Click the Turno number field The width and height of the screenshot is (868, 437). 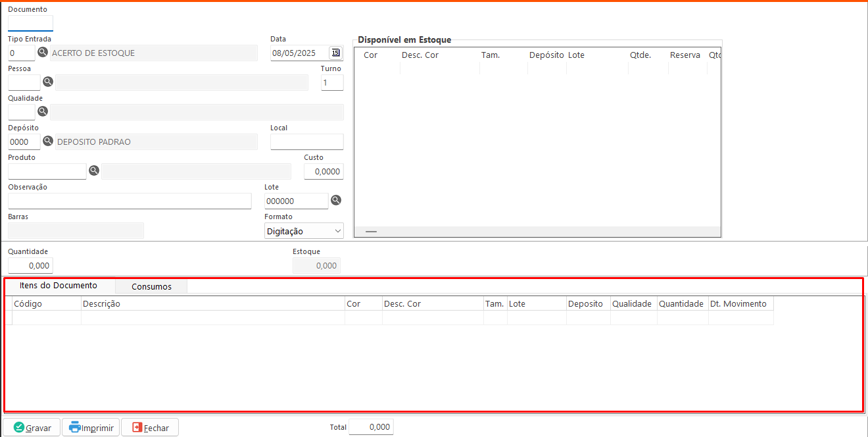(332, 82)
